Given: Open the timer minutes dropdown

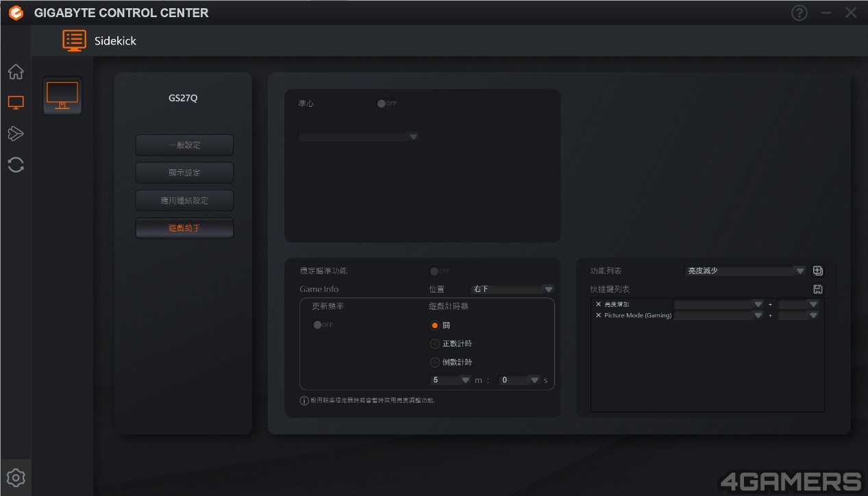Looking at the screenshot, I should click(450, 380).
